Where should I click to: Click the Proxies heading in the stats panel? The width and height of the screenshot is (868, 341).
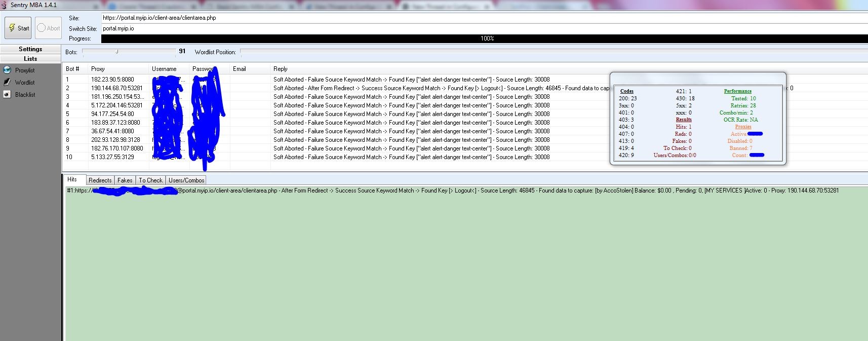(743, 127)
